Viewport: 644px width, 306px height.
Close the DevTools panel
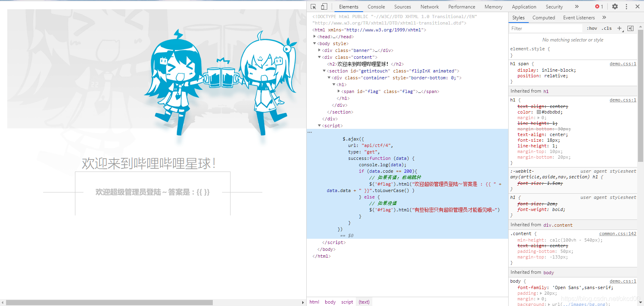pyautogui.click(x=638, y=6)
